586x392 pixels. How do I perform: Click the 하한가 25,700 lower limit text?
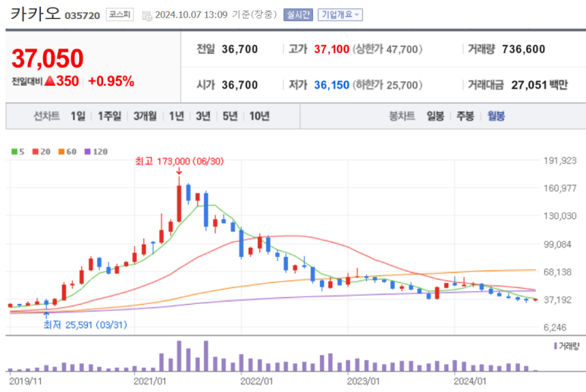click(387, 85)
